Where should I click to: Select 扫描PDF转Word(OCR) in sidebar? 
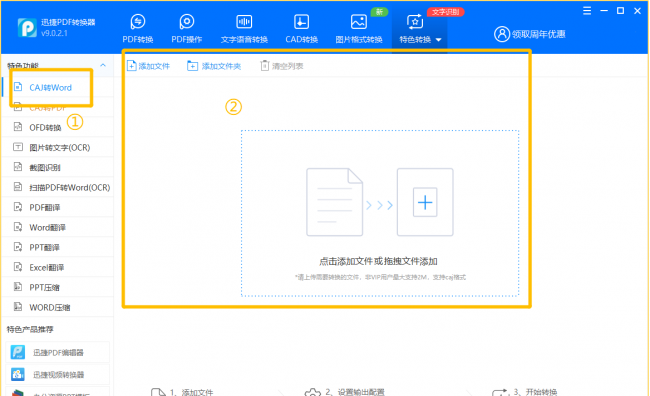coord(58,187)
